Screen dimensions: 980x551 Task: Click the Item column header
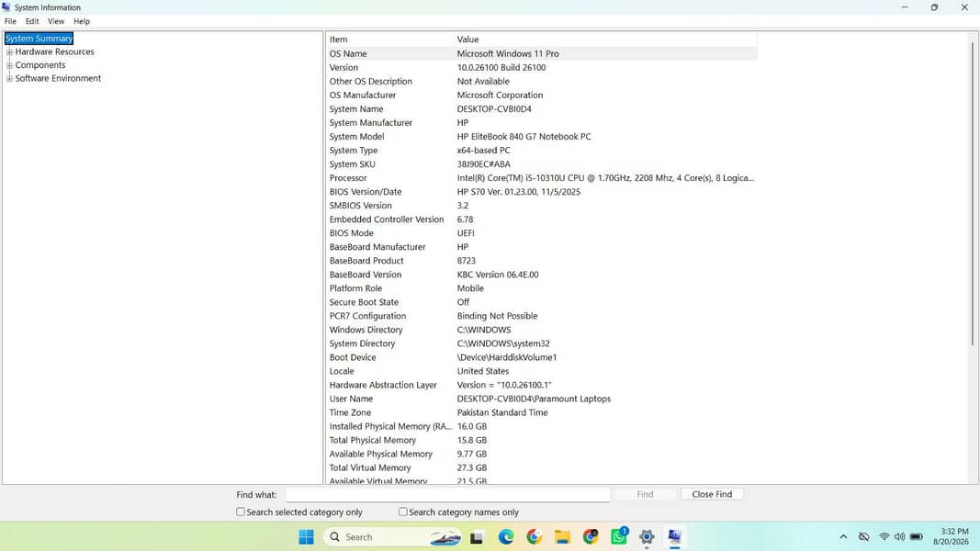[x=390, y=39]
